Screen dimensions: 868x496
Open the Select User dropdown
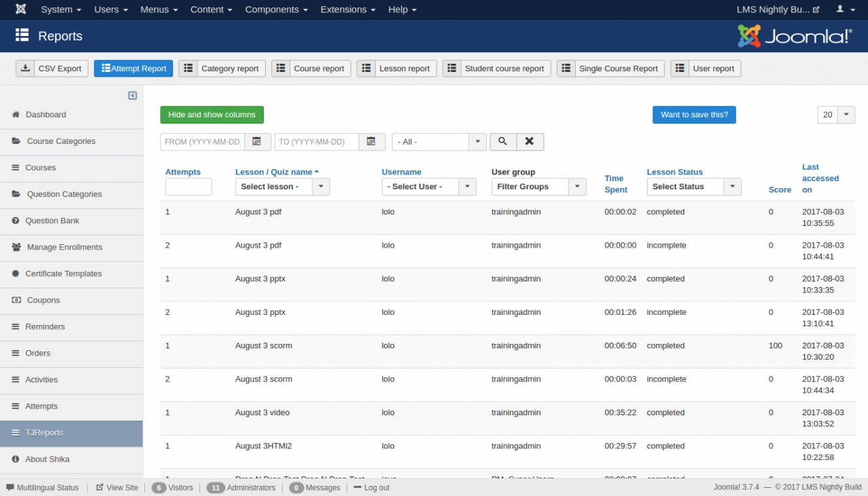tap(429, 187)
